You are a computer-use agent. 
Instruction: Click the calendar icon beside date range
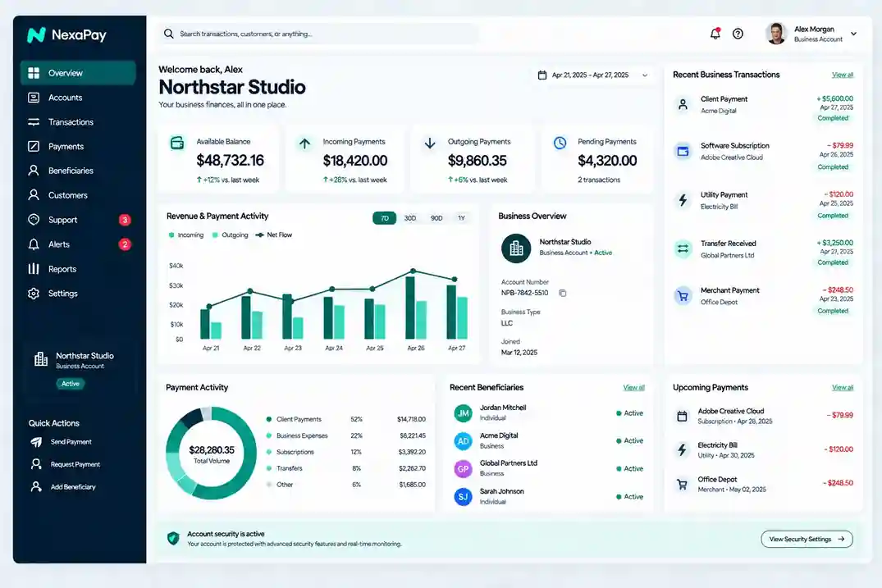click(x=542, y=75)
